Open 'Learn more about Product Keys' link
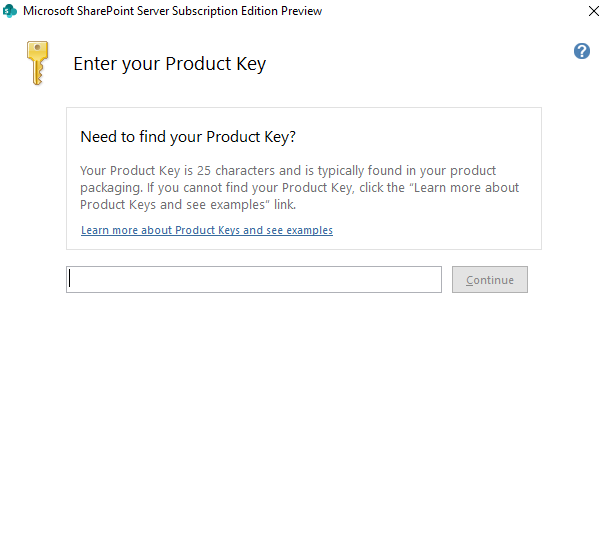This screenshot has width=608, height=557. pos(206,230)
